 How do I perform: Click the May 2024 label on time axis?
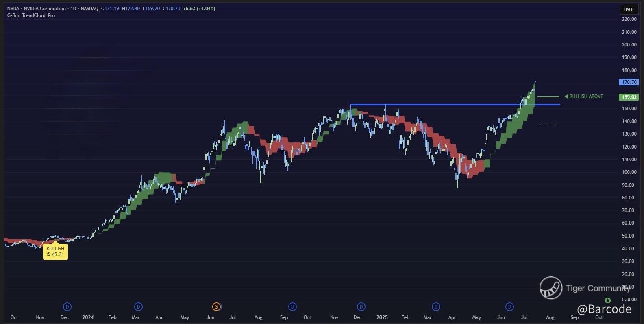pos(185,317)
